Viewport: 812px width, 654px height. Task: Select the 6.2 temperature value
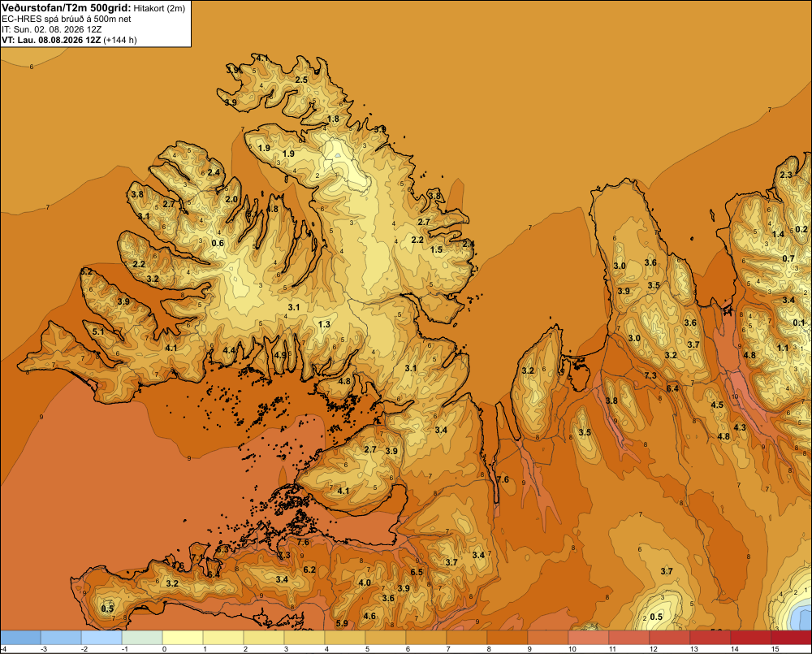pos(309,570)
